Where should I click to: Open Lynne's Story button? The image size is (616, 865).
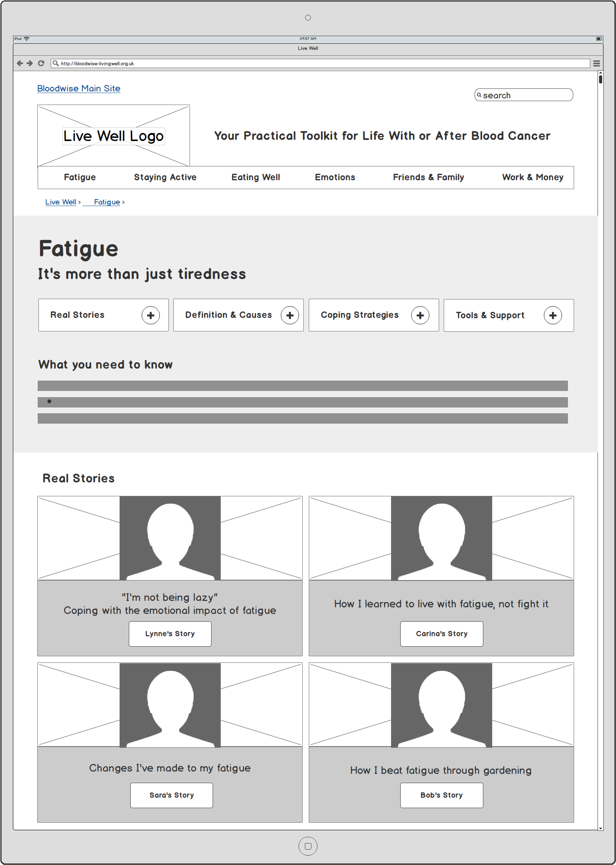click(170, 634)
